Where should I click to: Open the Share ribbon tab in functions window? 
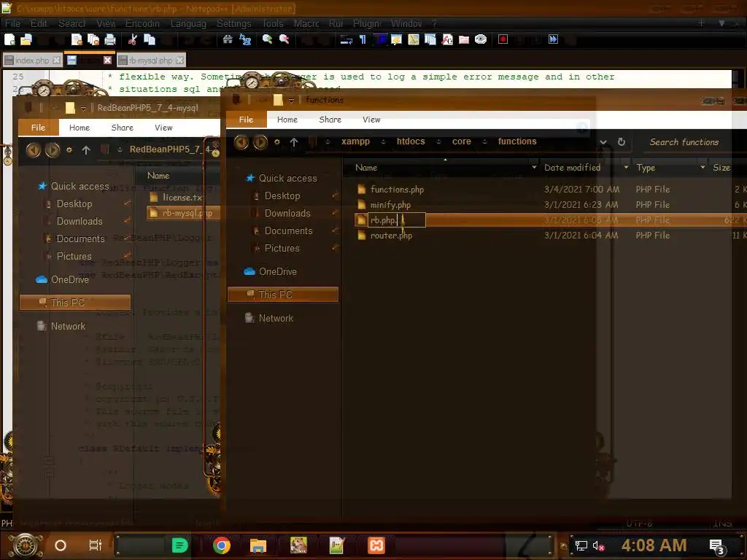(330, 120)
